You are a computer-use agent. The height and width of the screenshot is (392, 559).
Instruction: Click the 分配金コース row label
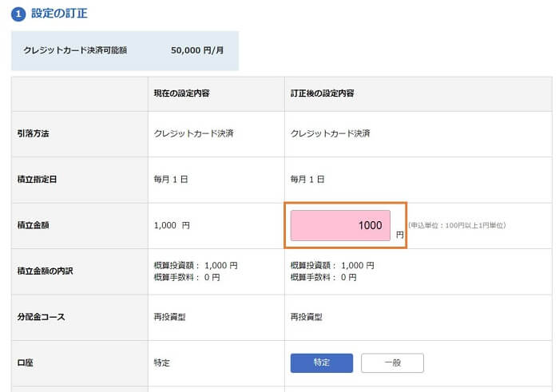tap(42, 317)
